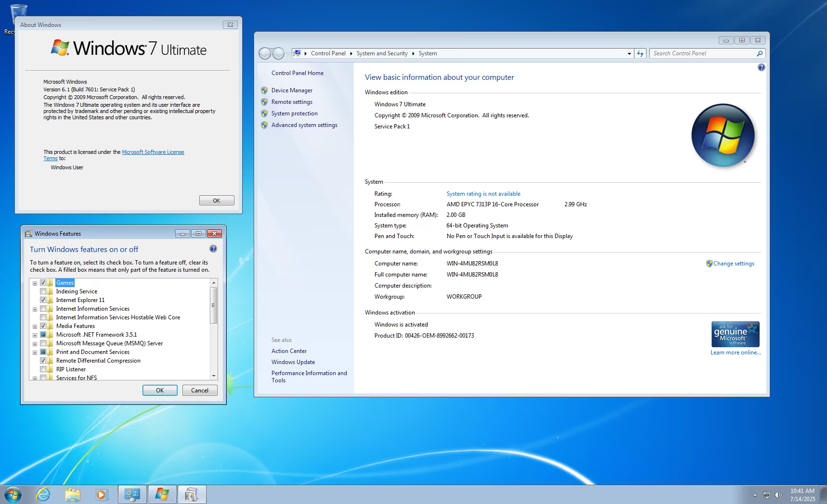The height and width of the screenshot is (504, 827).
Task: Toggle Remote Differential Compression checkbox
Action: (x=43, y=361)
